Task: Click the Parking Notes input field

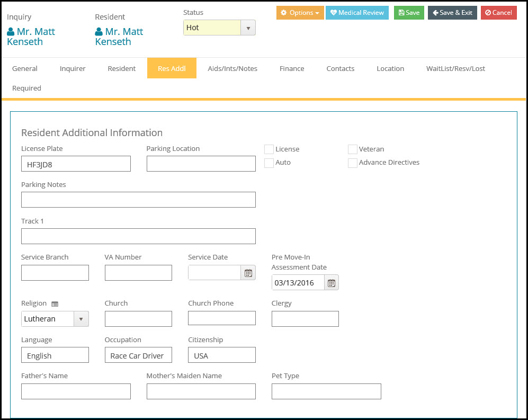Action: coord(138,200)
